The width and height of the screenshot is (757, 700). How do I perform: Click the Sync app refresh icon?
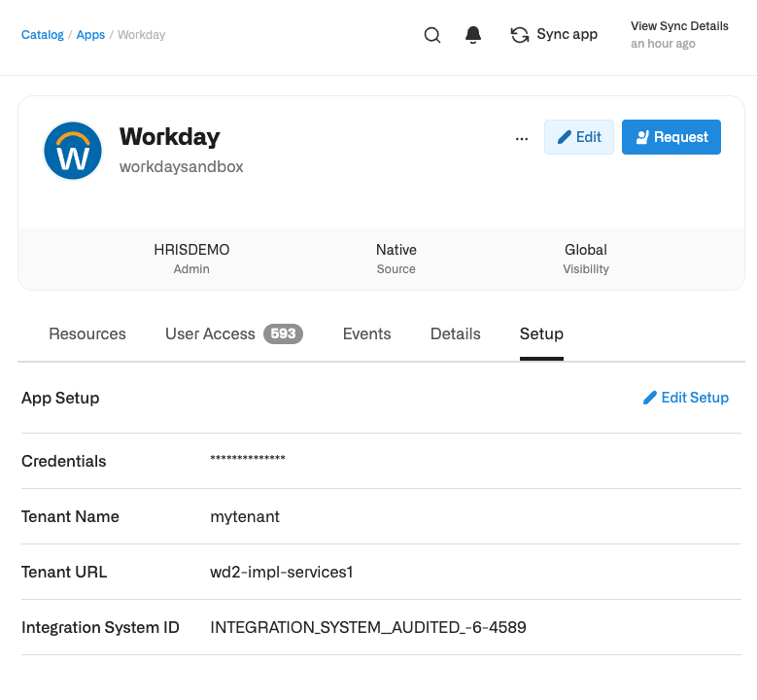pyautogui.click(x=520, y=35)
